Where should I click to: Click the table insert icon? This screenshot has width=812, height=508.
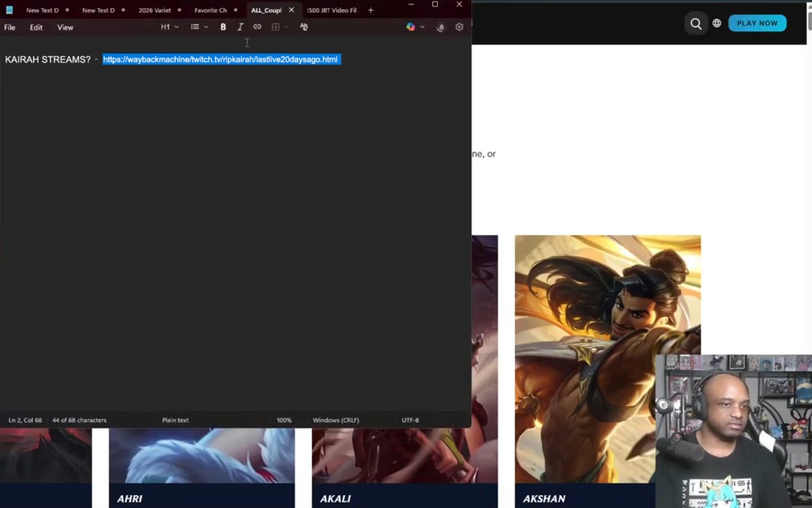click(275, 27)
